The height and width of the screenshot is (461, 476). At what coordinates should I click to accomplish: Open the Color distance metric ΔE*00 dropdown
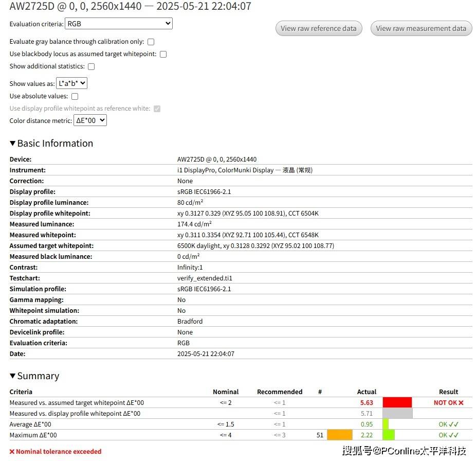(x=90, y=120)
